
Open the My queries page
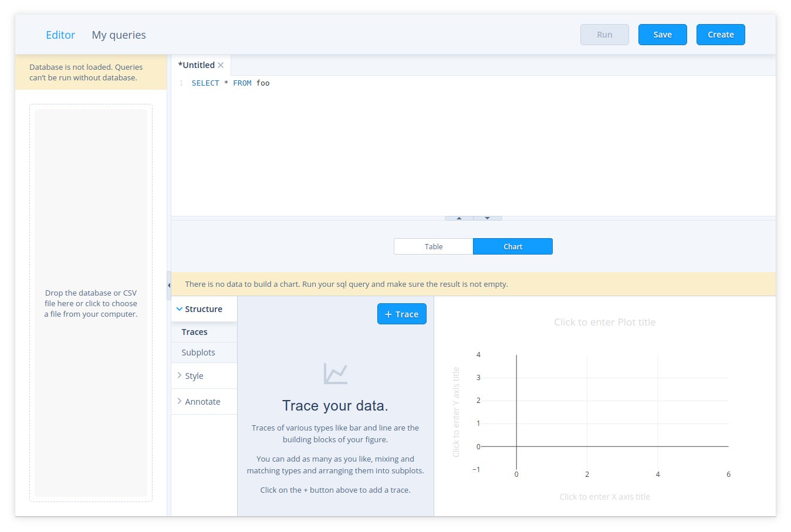119,35
